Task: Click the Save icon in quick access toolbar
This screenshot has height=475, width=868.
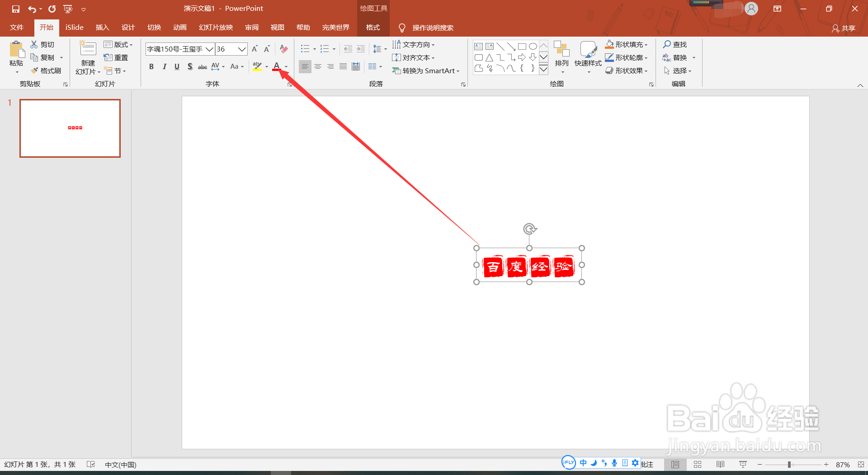Action: tap(16, 9)
